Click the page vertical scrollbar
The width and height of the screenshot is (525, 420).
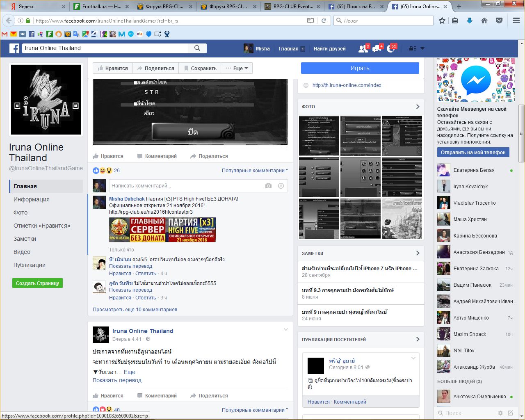click(521, 133)
